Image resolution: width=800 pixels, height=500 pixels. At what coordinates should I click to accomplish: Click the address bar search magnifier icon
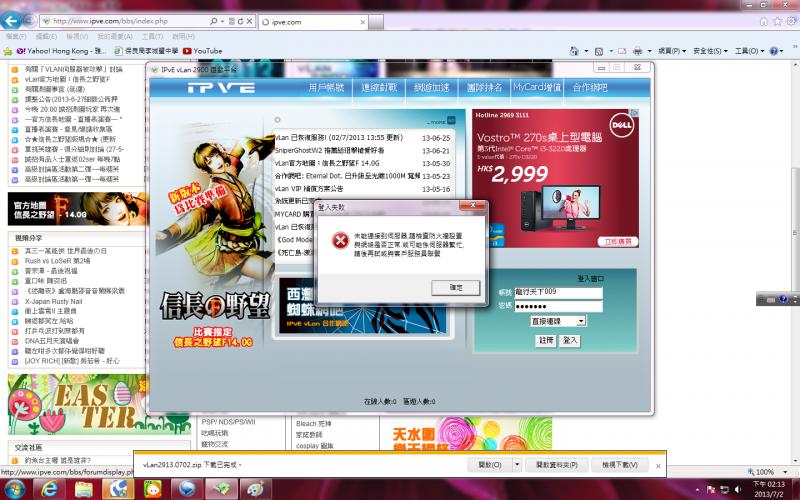coord(213,21)
